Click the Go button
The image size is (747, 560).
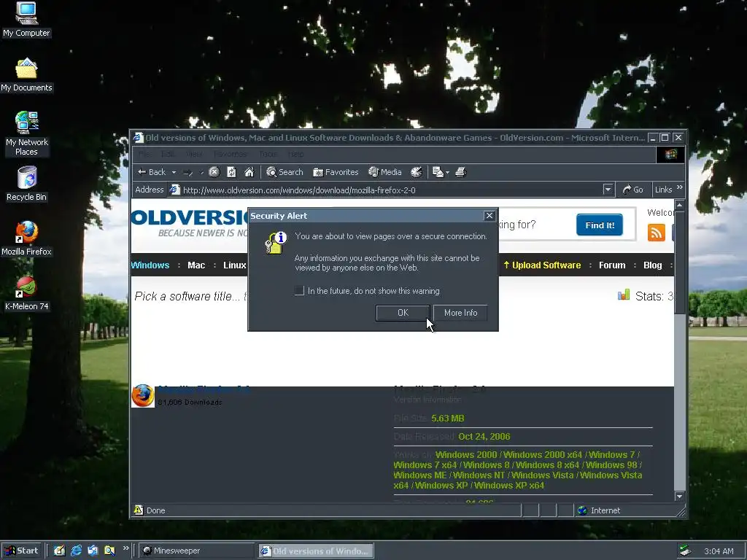(632, 190)
